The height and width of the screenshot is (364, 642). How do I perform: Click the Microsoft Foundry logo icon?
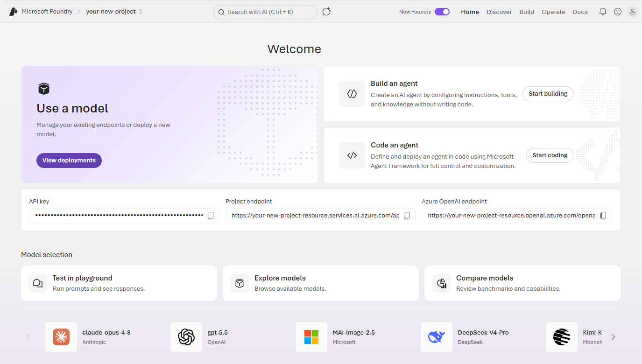pos(14,12)
